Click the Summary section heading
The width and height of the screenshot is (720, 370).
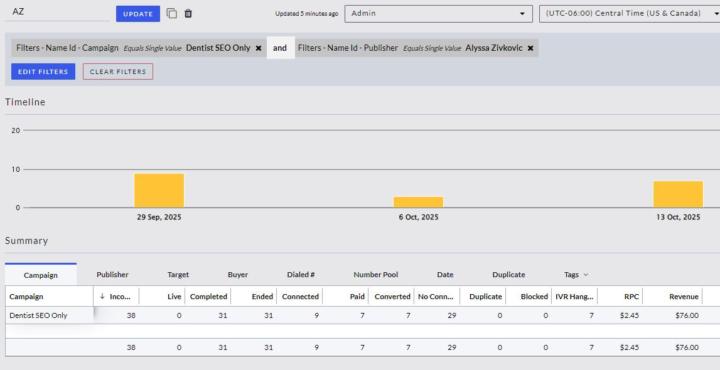(x=27, y=241)
